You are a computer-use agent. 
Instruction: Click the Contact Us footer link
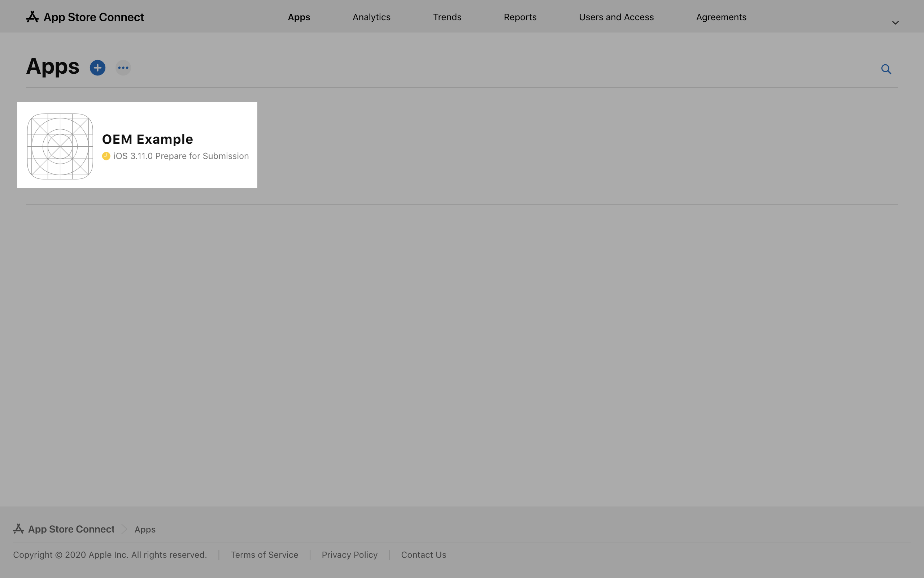[423, 555]
